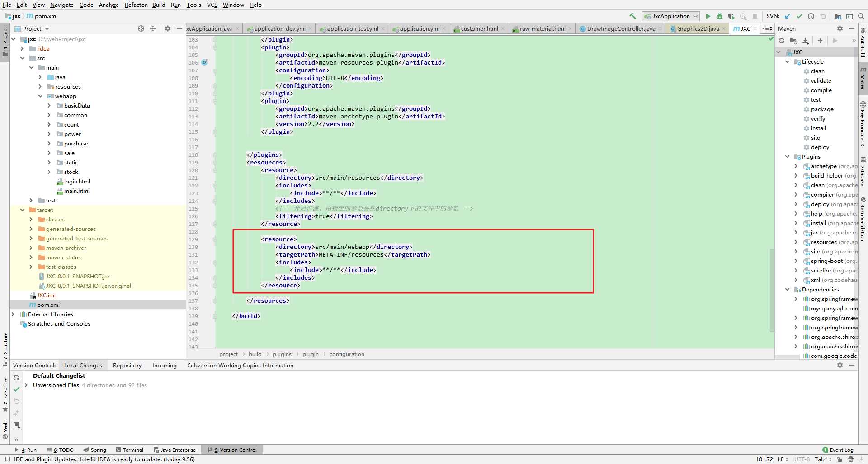Click Download Sources icon in Maven panel
The width and height of the screenshot is (868, 464).
805,41
